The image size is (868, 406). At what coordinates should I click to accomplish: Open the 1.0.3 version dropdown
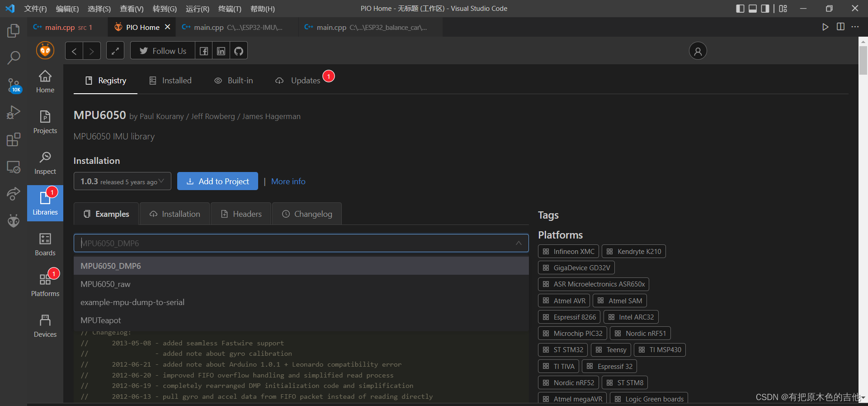pyautogui.click(x=123, y=181)
